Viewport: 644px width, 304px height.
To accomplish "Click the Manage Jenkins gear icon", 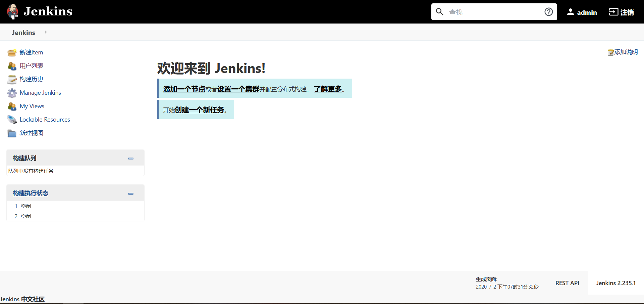I will (x=12, y=93).
